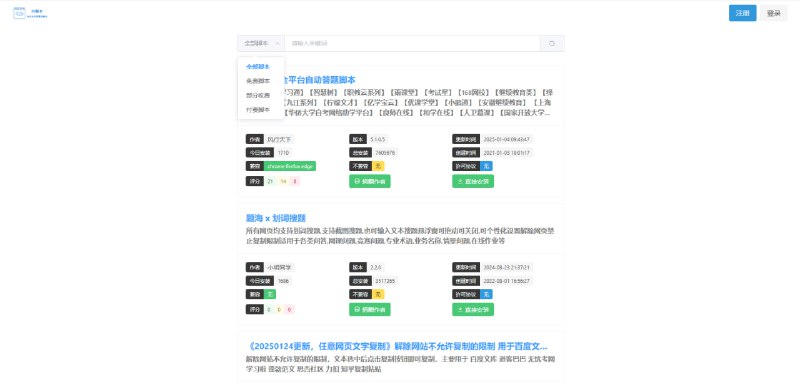The width and height of the screenshot is (800, 382).
Task: Click the version value 2.2.0
Action: coord(376,267)
